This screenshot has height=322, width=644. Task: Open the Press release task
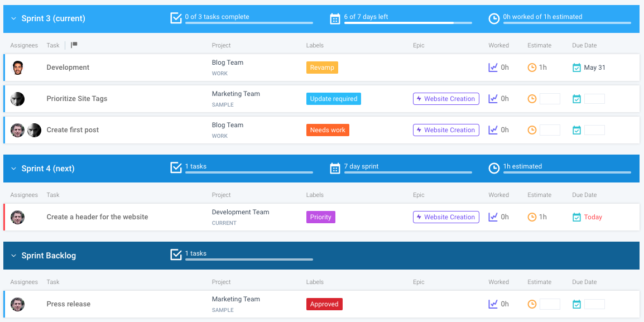pos(69,304)
